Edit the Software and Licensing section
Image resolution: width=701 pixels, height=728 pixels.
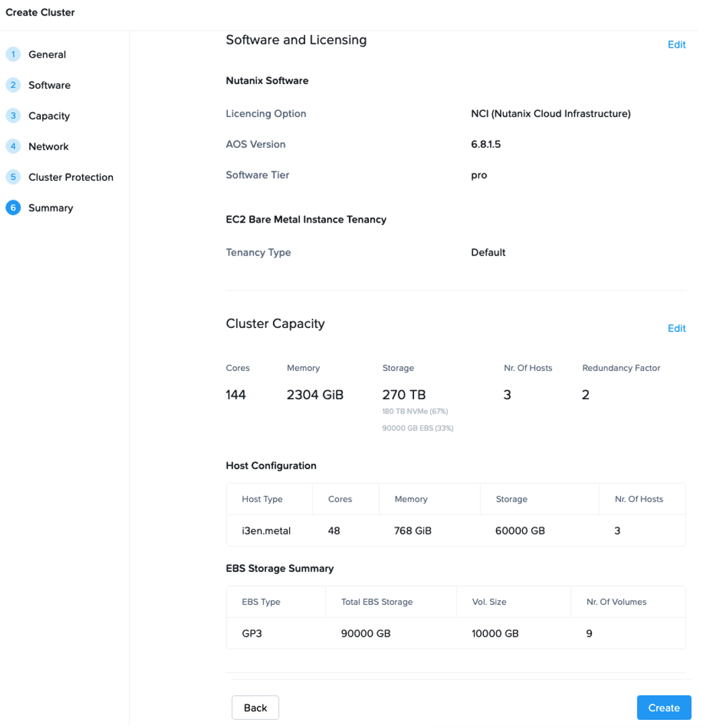click(x=676, y=44)
